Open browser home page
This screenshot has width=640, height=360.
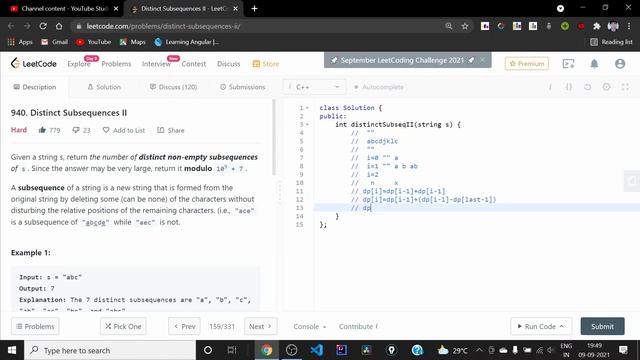(x=59, y=26)
